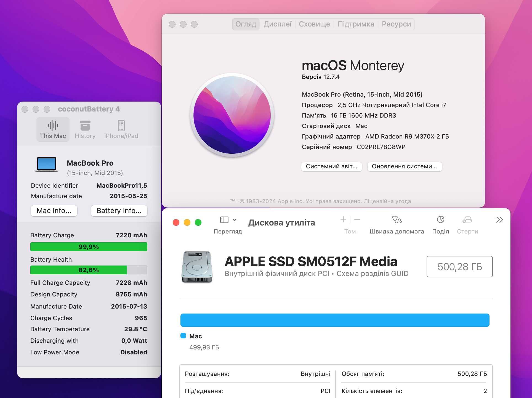Open Системний звіт... button
This screenshot has width=532, height=398.
[331, 166]
